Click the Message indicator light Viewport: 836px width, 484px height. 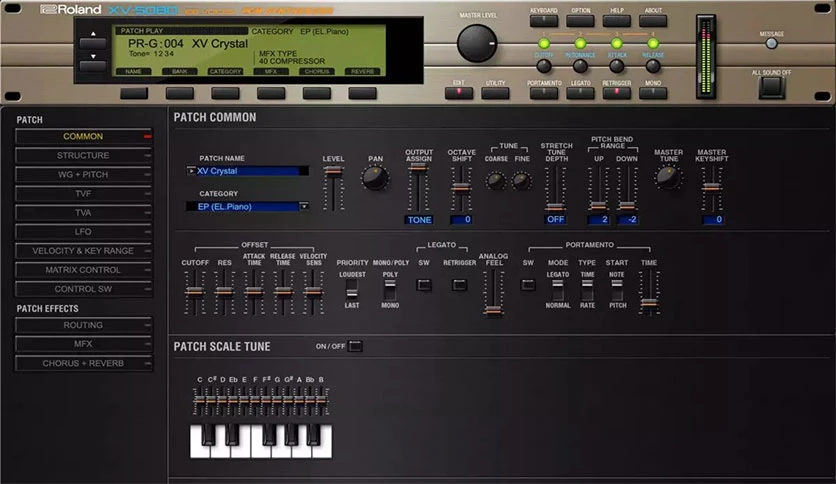coord(771,44)
